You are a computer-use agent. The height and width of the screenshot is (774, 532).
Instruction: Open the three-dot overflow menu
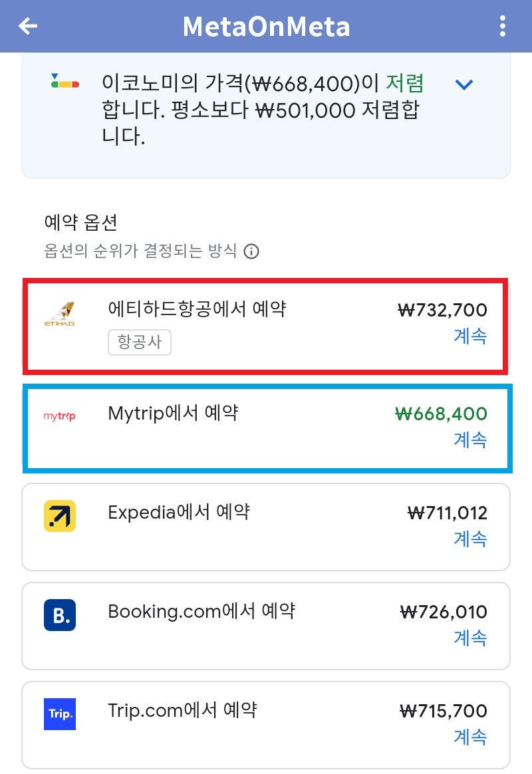(502, 26)
